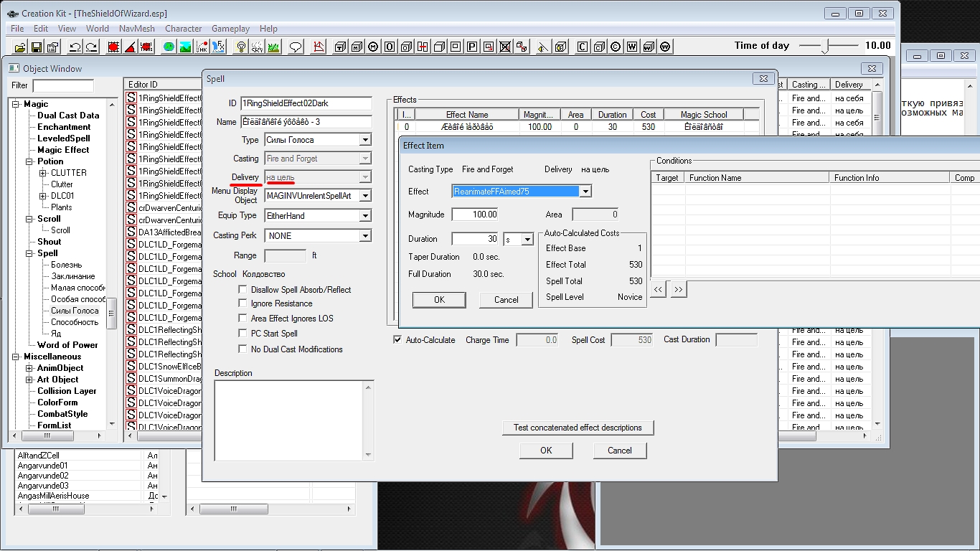The image size is (980, 551).
Task: Adjust the Time of day slider
Action: click(x=826, y=46)
